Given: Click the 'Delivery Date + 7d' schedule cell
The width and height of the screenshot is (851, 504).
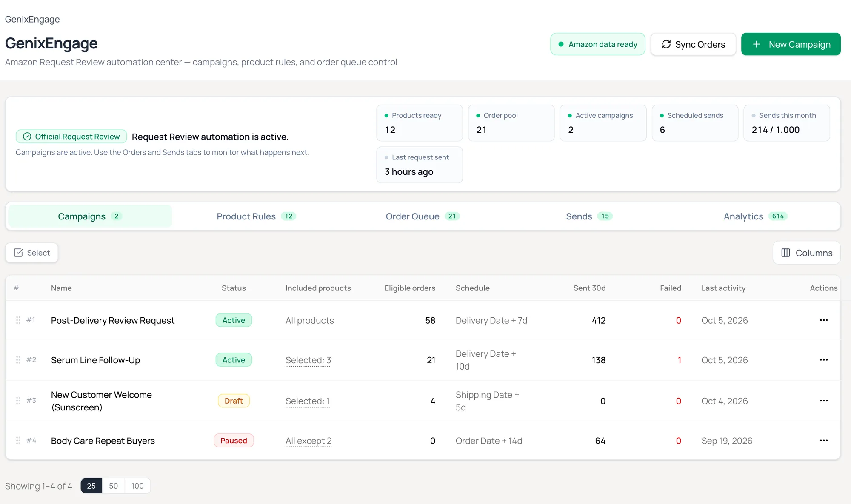Looking at the screenshot, I should pyautogui.click(x=491, y=320).
